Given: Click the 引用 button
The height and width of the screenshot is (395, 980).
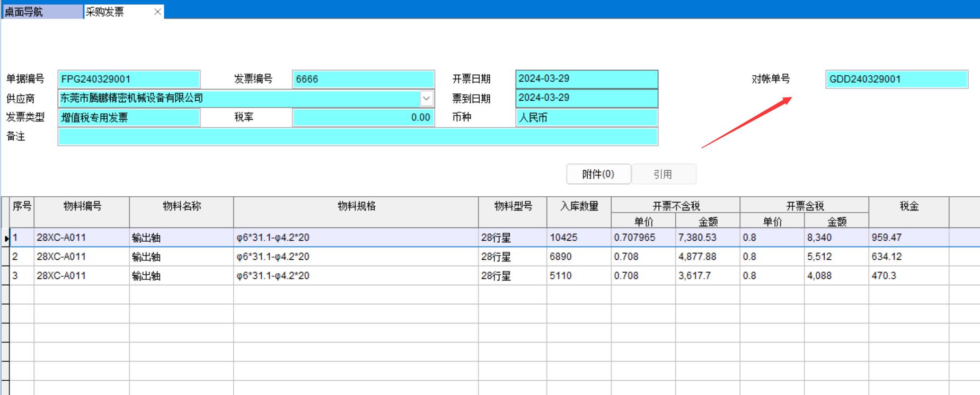Looking at the screenshot, I should coord(664,174).
